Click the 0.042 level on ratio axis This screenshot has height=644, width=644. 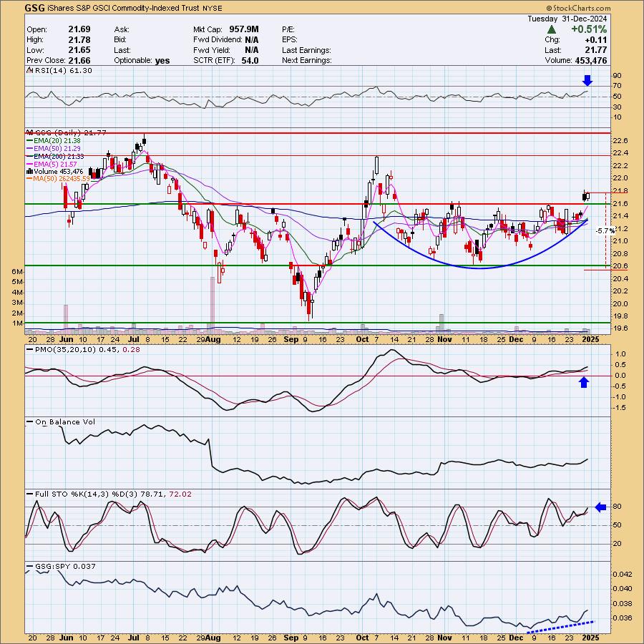(x=623, y=574)
